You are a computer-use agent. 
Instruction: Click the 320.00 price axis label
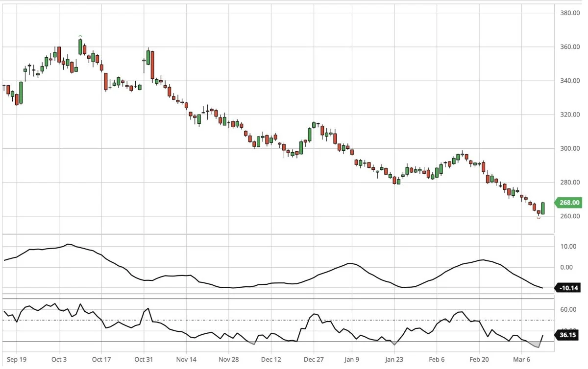coord(570,115)
